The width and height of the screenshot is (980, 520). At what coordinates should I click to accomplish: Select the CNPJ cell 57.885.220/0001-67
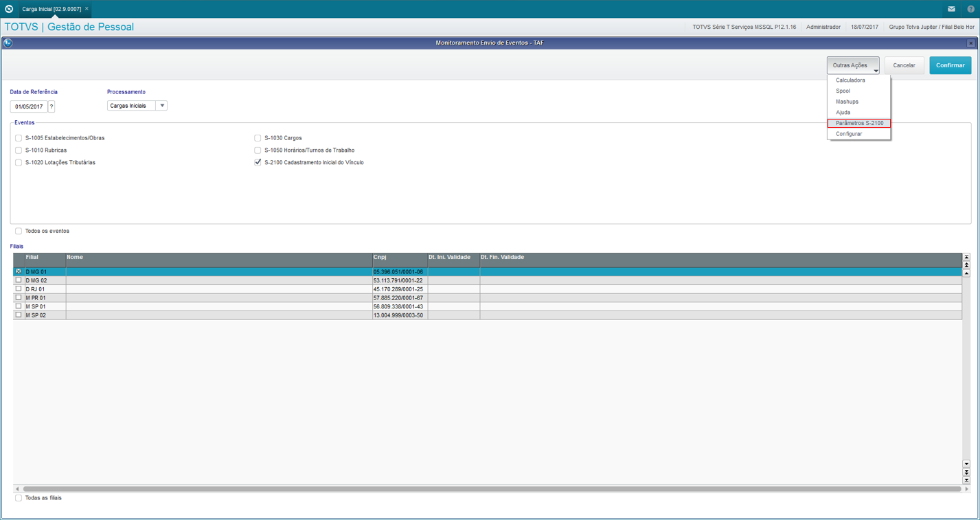click(400, 298)
